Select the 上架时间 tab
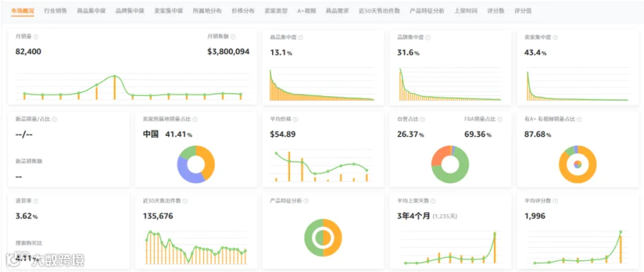Image resolution: width=644 pixels, height=272 pixels. 466,11
